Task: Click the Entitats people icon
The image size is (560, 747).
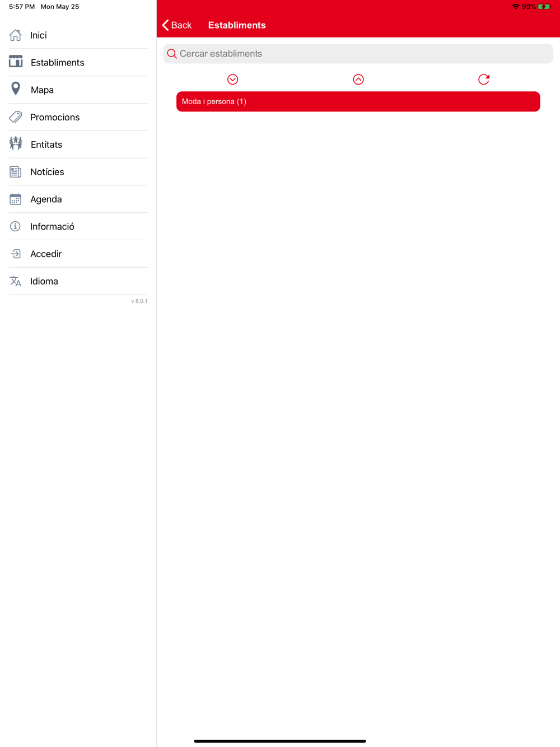Action: click(16, 143)
